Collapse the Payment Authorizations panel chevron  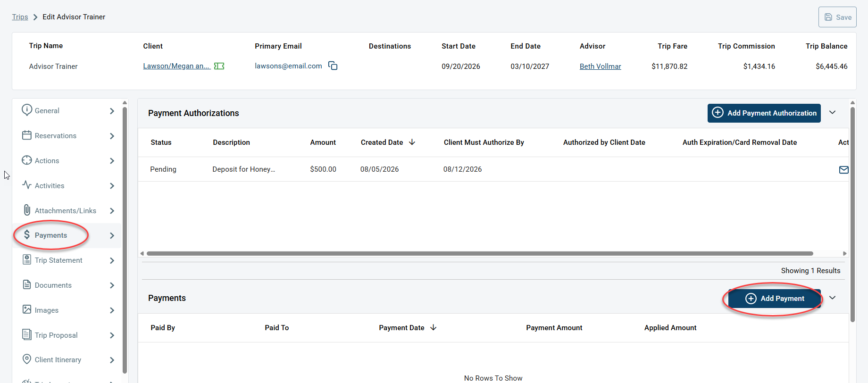tap(833, 112)
